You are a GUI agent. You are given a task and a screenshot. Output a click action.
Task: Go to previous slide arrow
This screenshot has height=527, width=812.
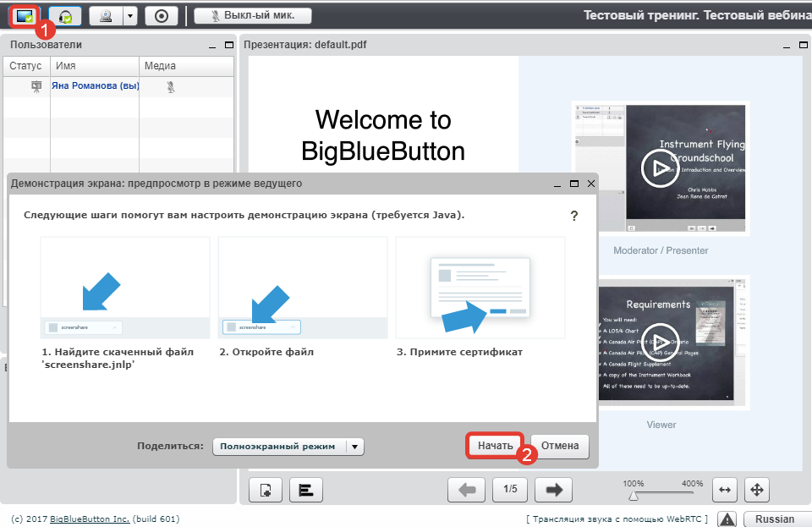point(467,490)
